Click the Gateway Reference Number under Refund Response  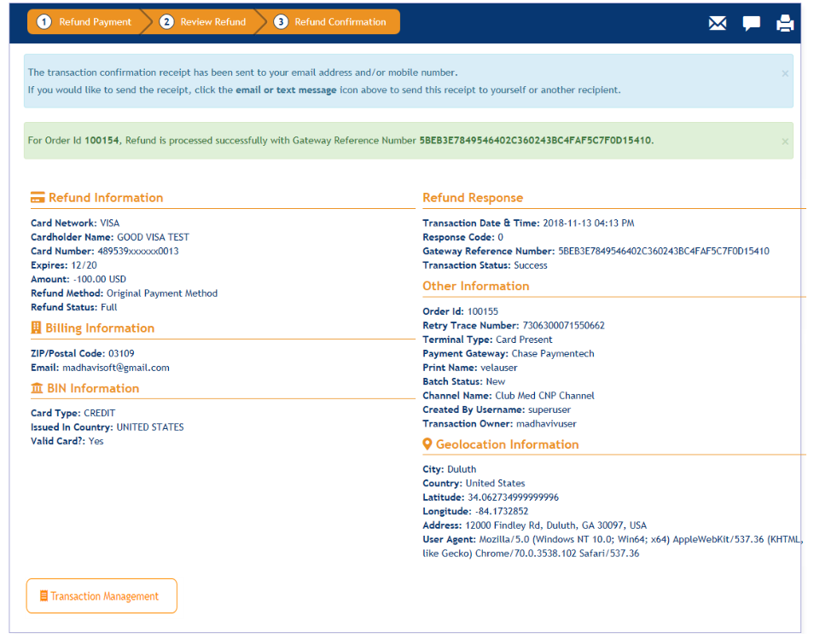point(663,252)
